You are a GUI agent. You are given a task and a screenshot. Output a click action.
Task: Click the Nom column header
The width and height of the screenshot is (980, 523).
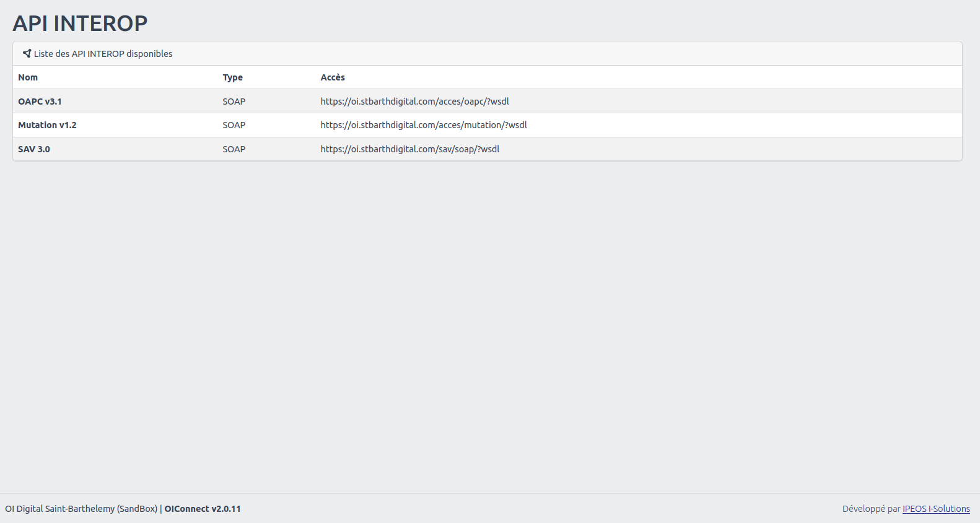(28, 77)
